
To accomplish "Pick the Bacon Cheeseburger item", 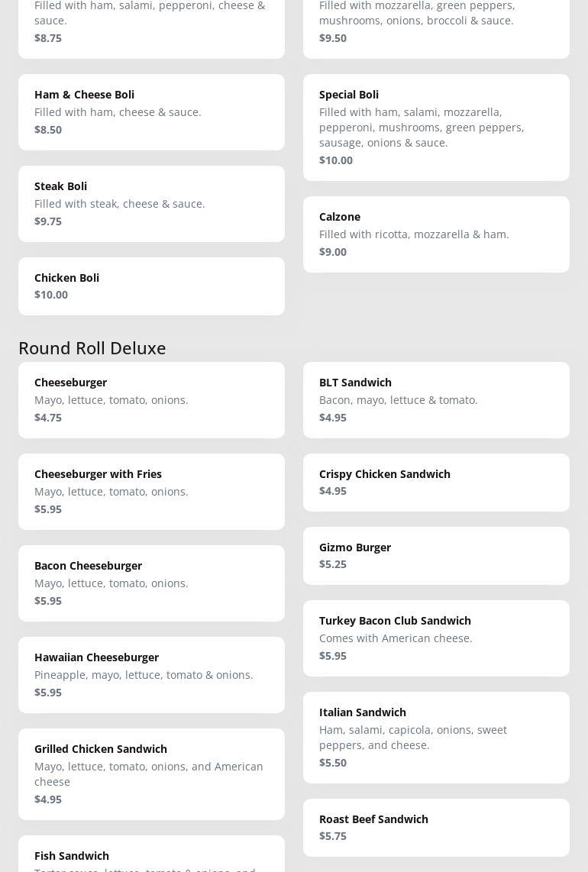I will click(x=151, y=583).
